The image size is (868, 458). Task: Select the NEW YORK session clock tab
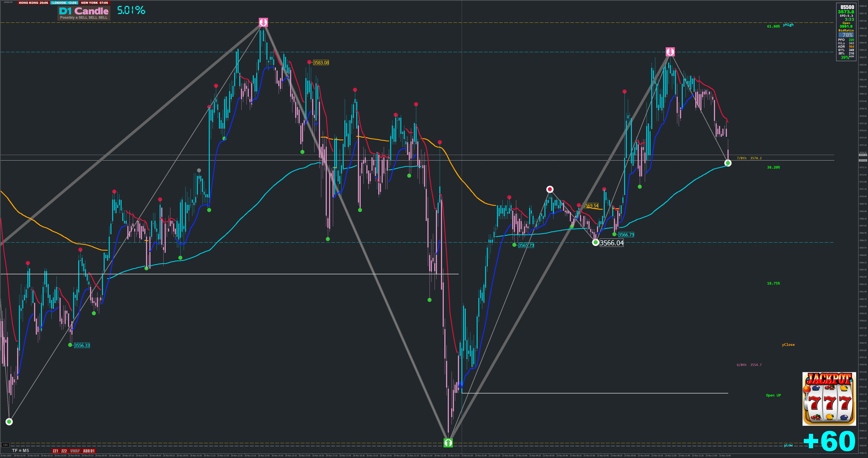click(x=94, y=3)
